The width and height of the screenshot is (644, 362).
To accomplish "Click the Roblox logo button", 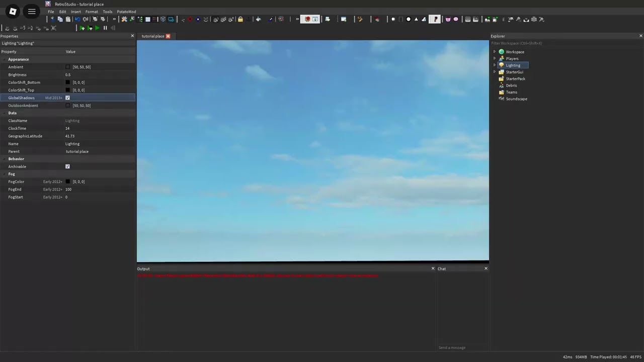I will point(13,11).
